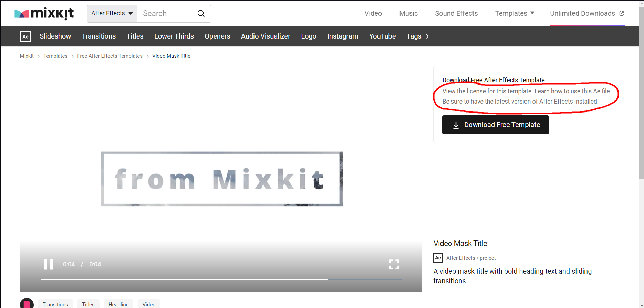Click the After Effects / project label
This screenshot has width=644, height=308.
(471, 258)
